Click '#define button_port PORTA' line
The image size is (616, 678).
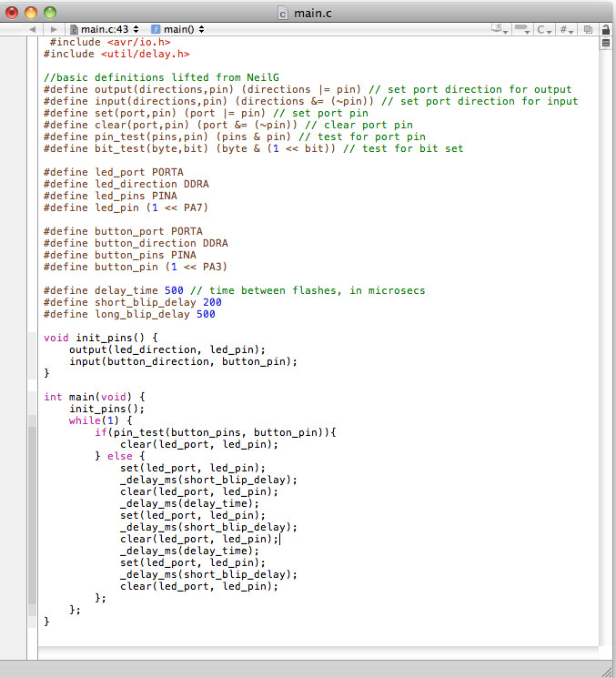123,231
